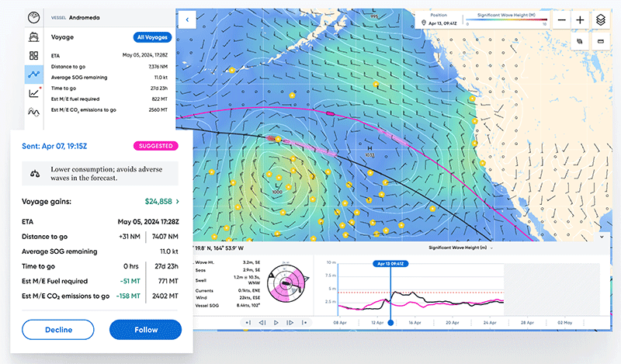Open the vessel ship icon in sidebar
The image size is (621, 364).
33,37
